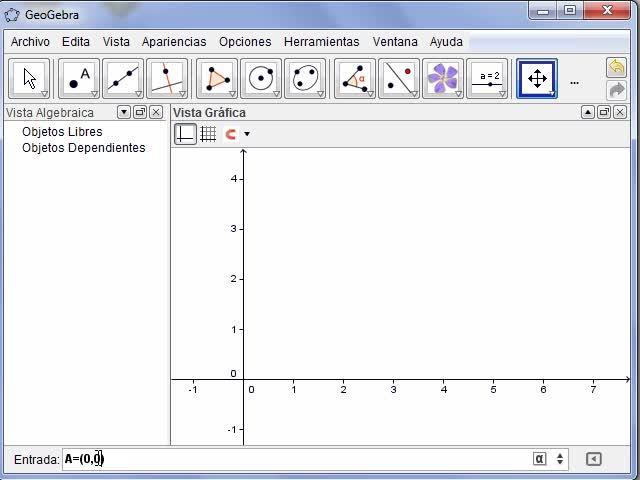This screenshot has height=480, width=640.
Task: Select the Ellipse conic tool
Action: click(305, 79)
